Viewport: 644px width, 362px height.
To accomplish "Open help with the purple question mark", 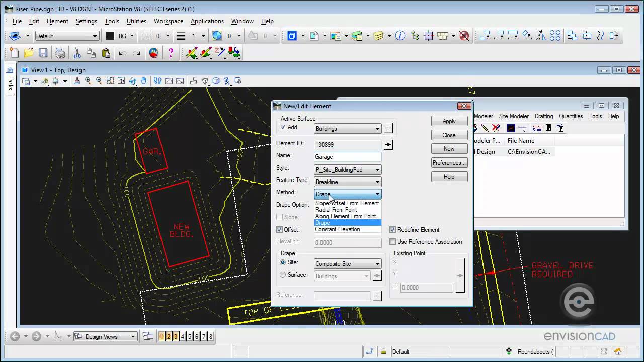I will (171, 53).
